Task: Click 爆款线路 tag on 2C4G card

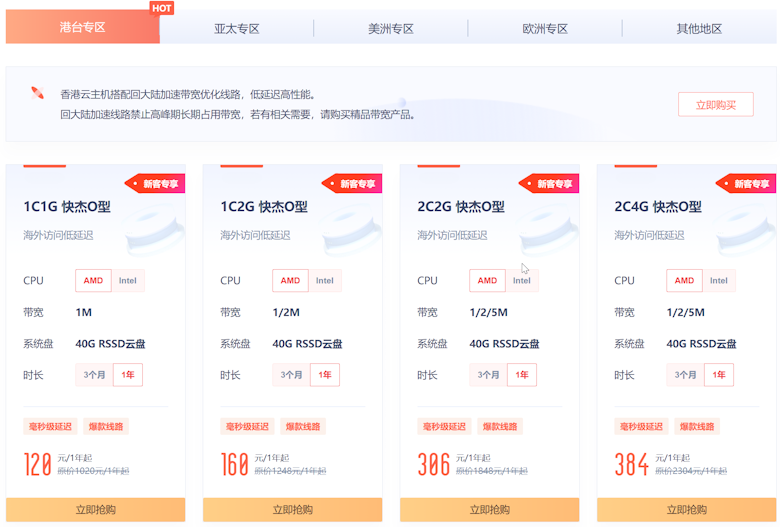Action: click(697, 426)
